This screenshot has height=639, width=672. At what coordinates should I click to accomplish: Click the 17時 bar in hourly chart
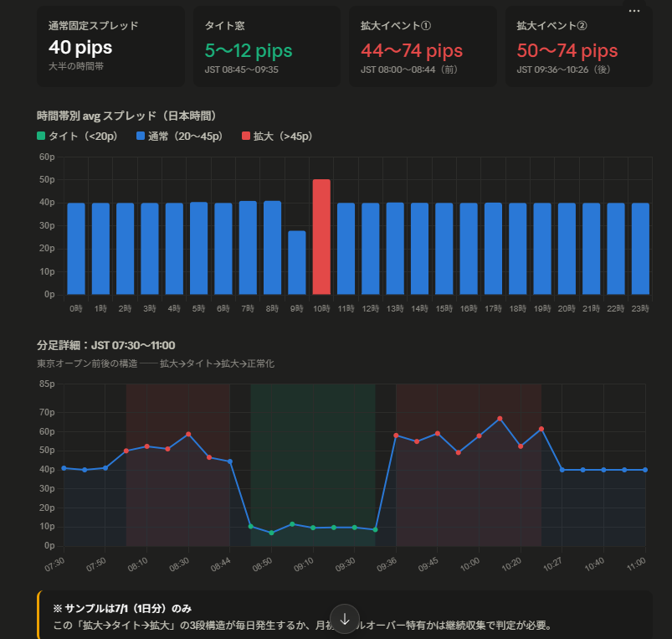tap(493, 249)
